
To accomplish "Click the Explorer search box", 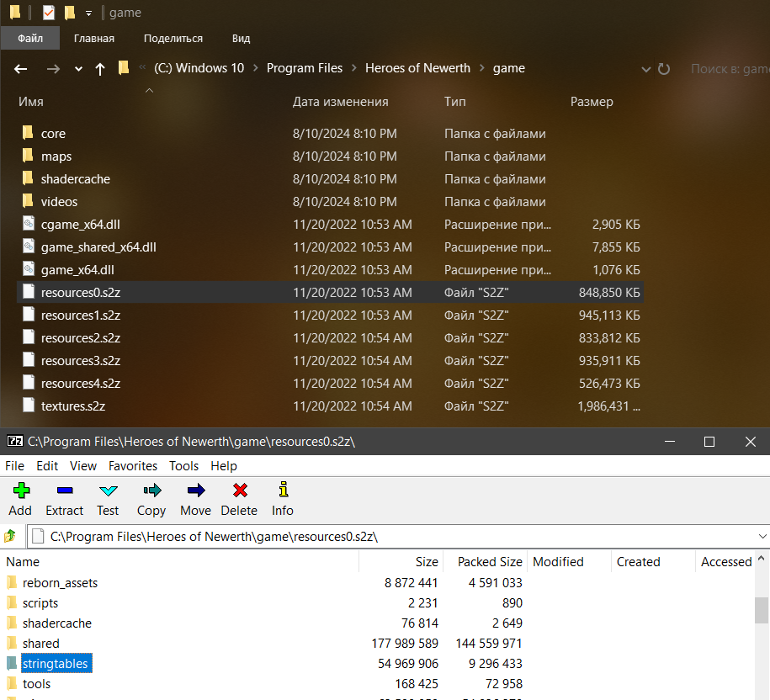I will point(729,69).
